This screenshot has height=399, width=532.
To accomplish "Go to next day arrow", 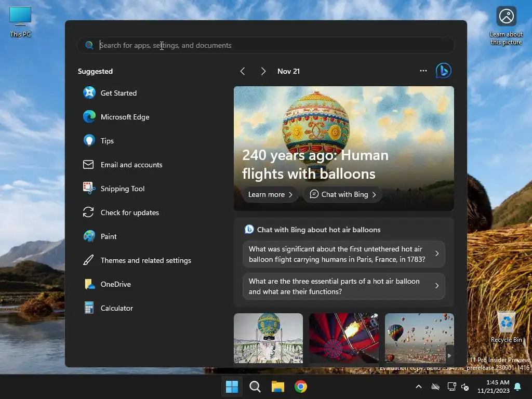I will point(263,71).
